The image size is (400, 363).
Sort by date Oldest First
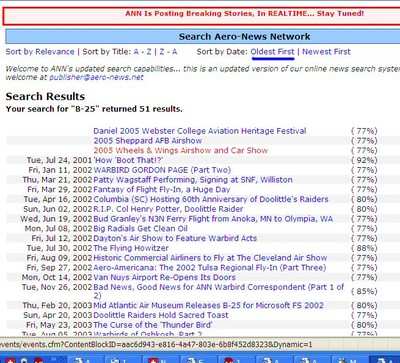(x=273, y=52)
